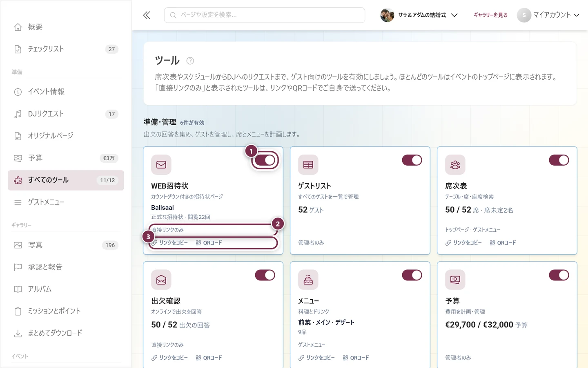Click the book icon beside アルバム
The image size is (588, 368).
[18, 289]
